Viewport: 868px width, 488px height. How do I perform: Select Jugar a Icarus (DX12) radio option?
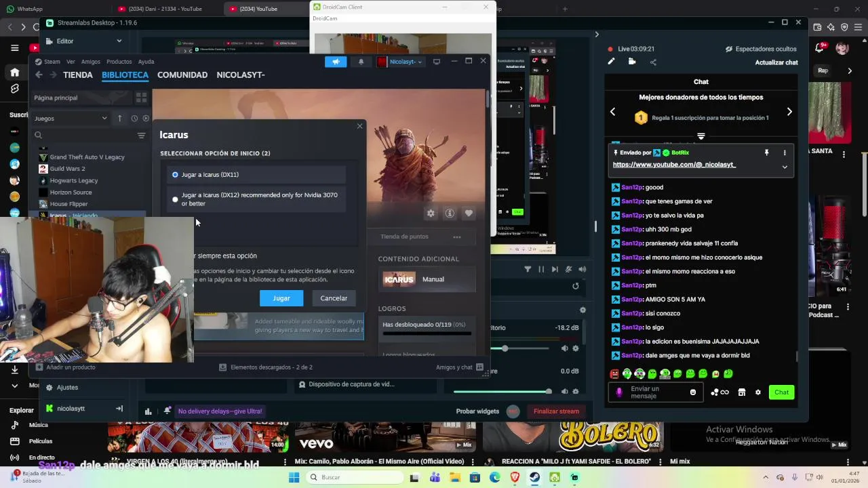175,199
